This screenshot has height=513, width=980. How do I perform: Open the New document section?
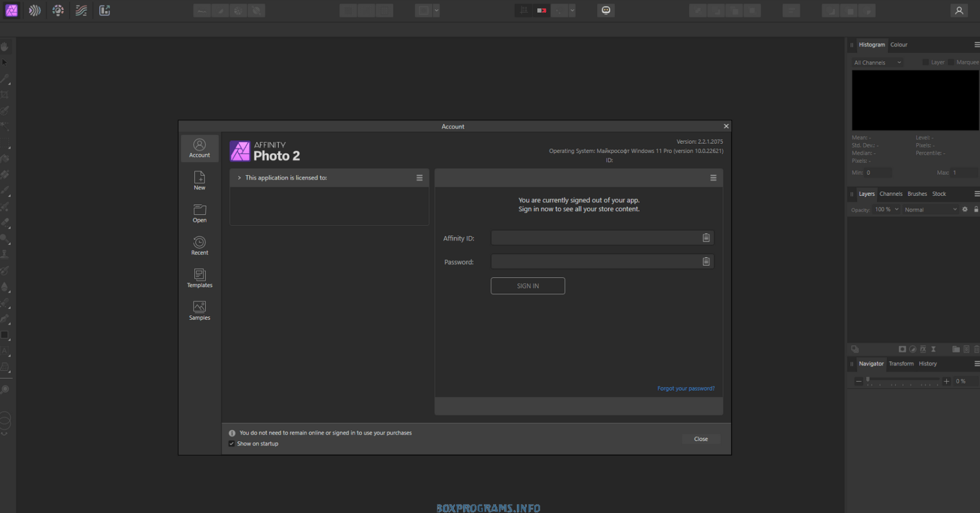point(200,181)
